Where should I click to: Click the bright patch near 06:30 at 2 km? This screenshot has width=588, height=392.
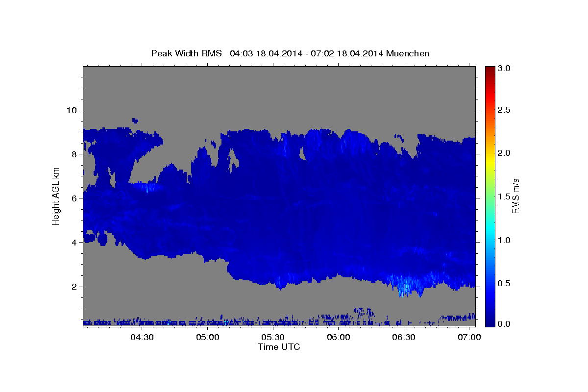pyautogui.click(x=407, y=284)
